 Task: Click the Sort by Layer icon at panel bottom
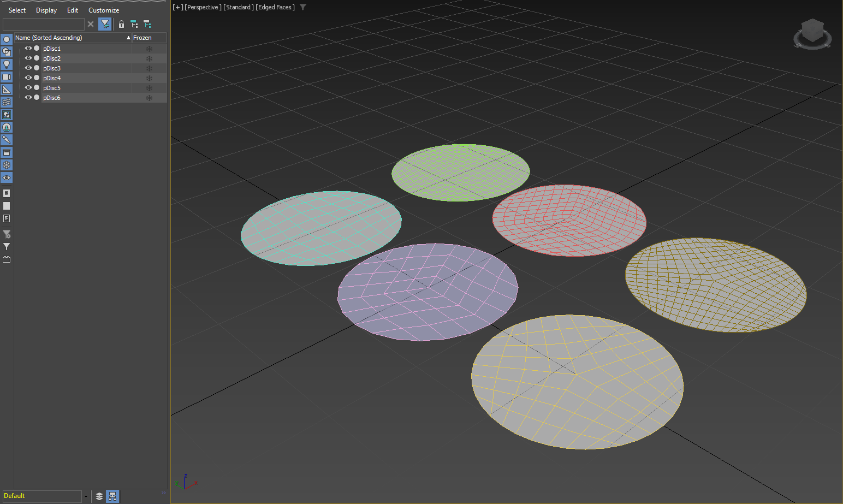(x=99, y=496)
